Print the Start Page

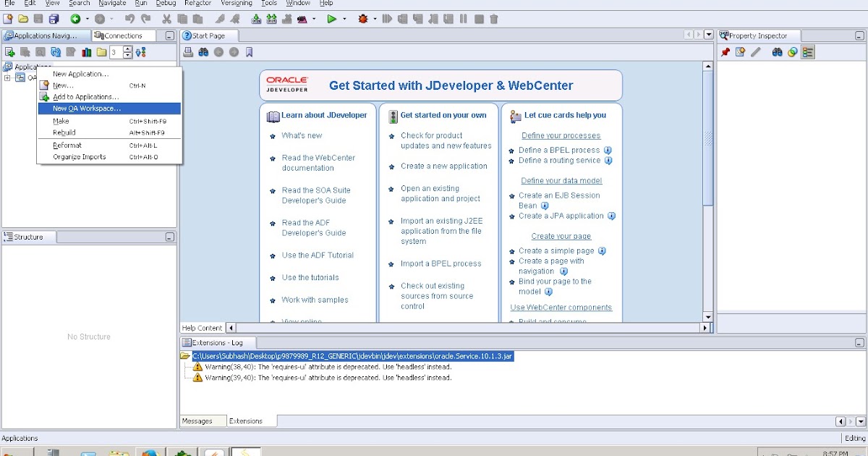coord(186,51)
